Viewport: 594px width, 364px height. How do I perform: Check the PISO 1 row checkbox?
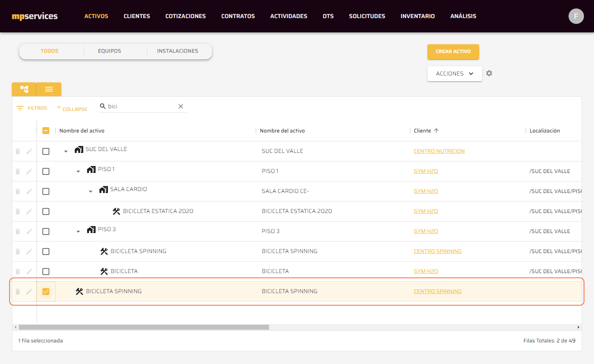pyautogui.click(x=46, y=171)
